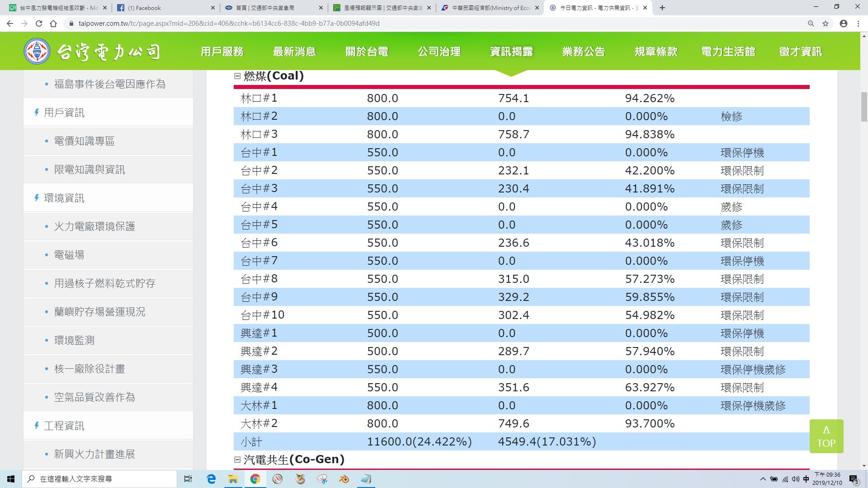The image size is (868, 488).
Task: Open the notification center icon
Action: [854, 479]
